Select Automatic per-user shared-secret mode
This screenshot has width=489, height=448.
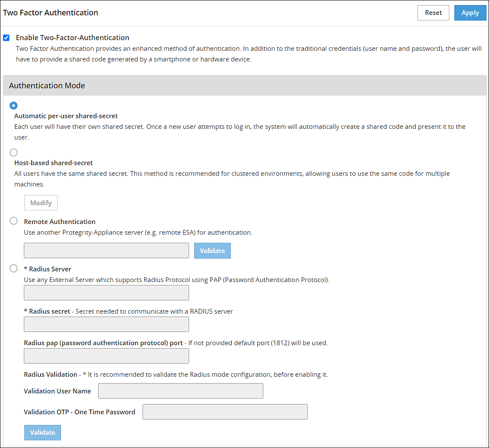(x=13, y=105)
